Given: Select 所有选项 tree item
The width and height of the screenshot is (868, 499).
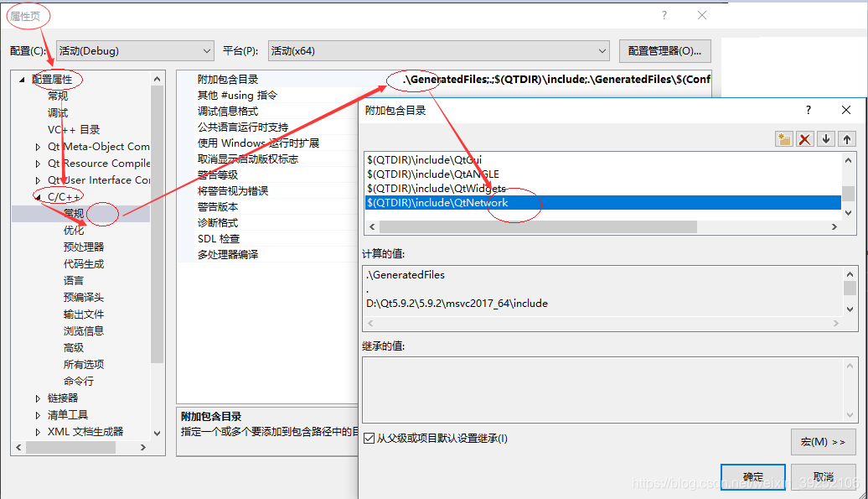Looking at the screenshot, I should pos(84,365).
